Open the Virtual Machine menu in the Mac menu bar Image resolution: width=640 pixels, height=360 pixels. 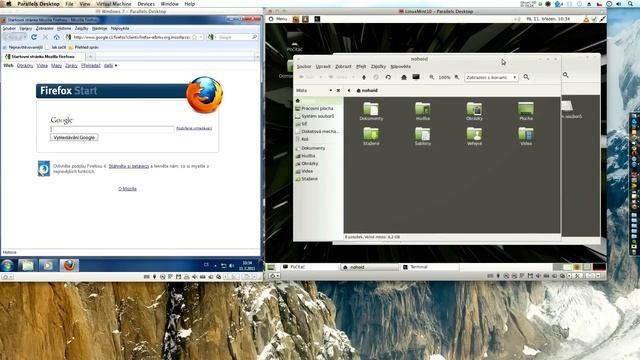point(113,4)
